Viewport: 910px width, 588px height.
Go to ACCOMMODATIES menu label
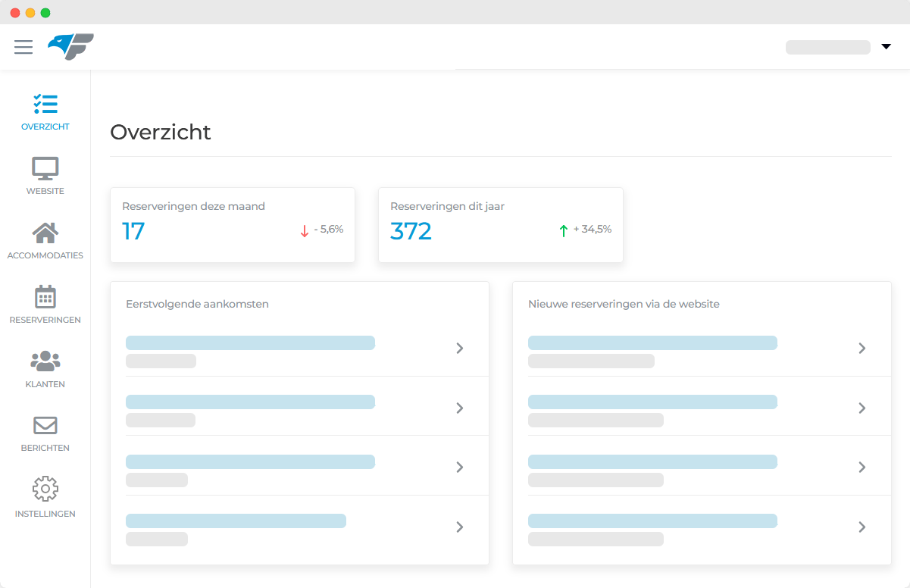[x=45, y=255]
